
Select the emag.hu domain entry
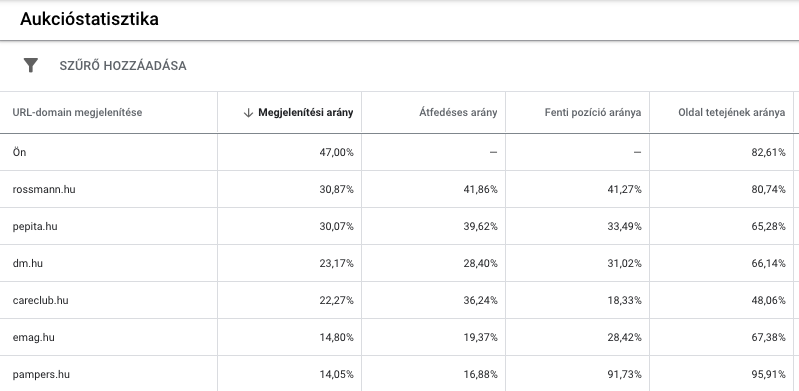tap(34, 337)
